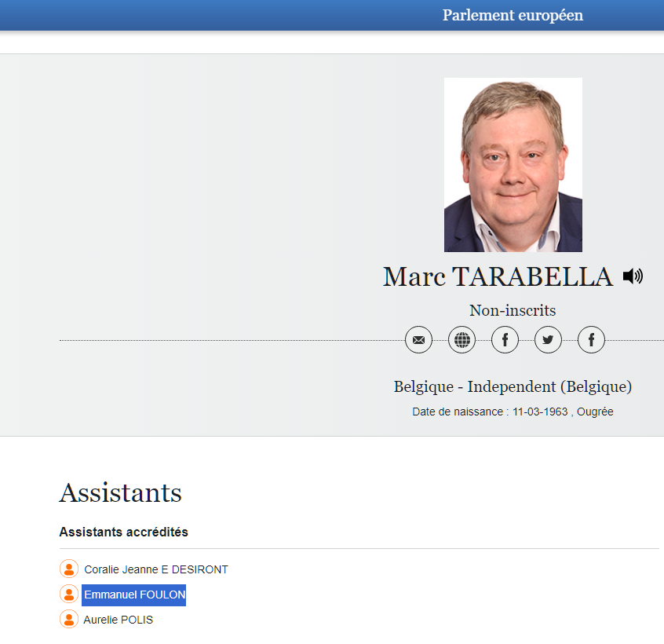
Task: Click the Marc TARABELLA name heading
Action: coord(498,277)
